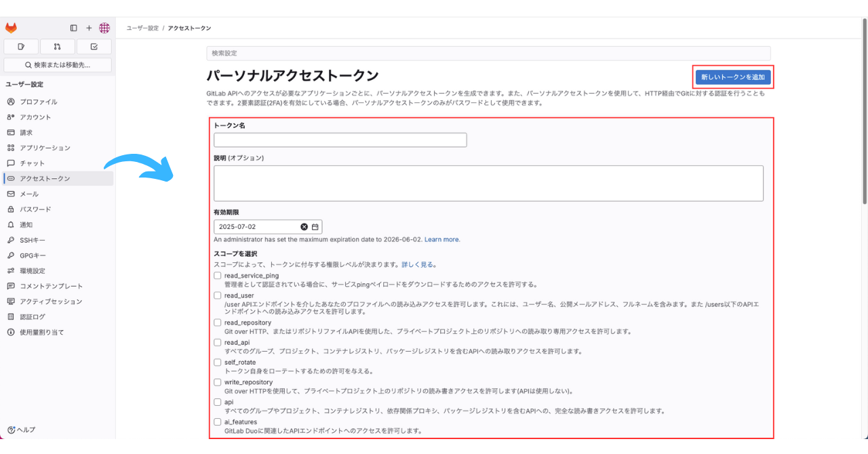Click the 使用量割り当て quota icon
Screen dimensions: 868x454
[x=11, y=332]
